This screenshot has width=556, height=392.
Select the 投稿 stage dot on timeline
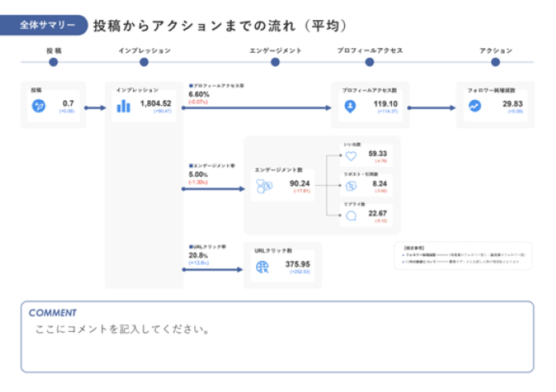tap(54, 62)
